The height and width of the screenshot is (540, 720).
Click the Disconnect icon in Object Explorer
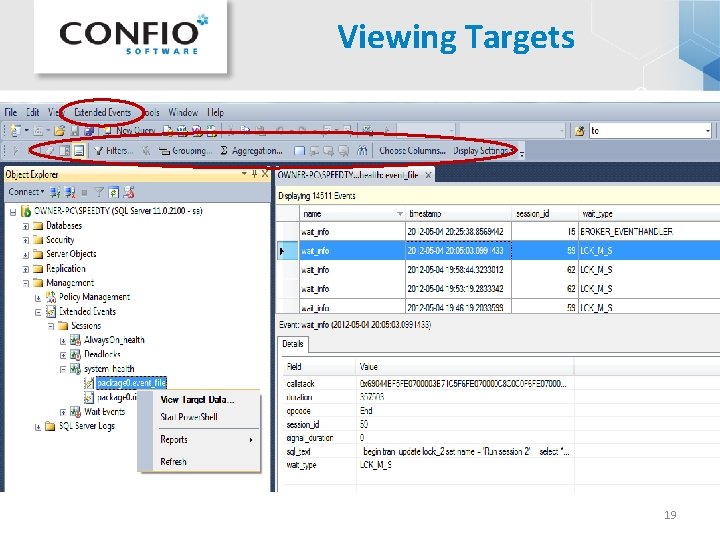(70, 192)
